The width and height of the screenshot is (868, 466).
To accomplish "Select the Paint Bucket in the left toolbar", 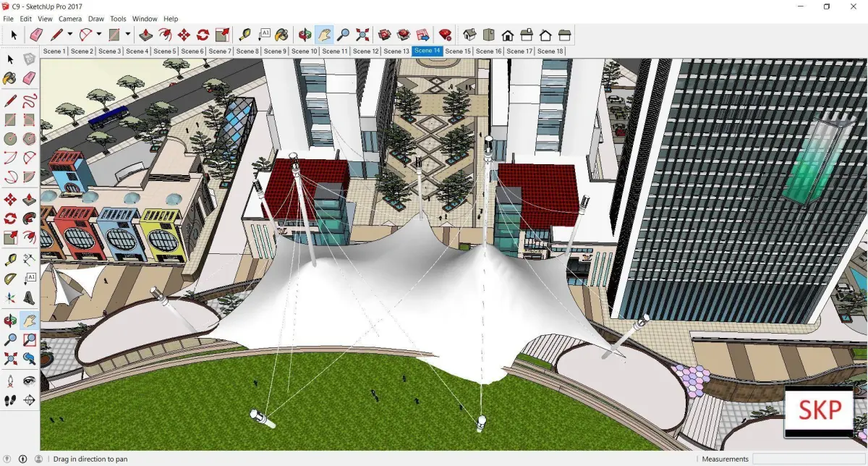I will coord(10,78).
